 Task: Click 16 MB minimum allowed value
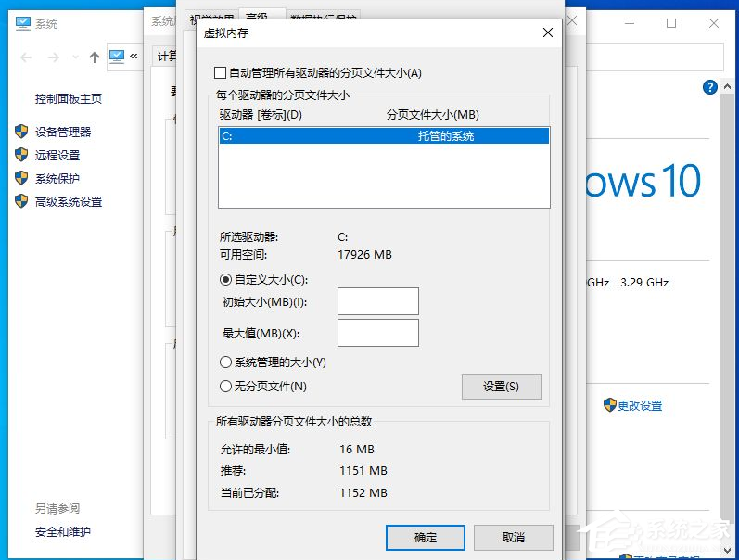[357, 450]
